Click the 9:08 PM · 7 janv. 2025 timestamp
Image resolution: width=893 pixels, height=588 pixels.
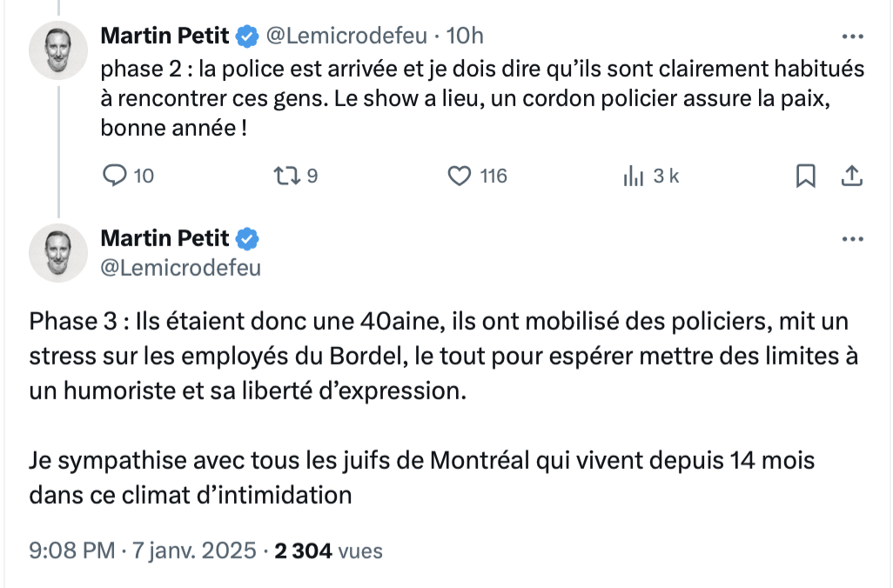point(143,551)
